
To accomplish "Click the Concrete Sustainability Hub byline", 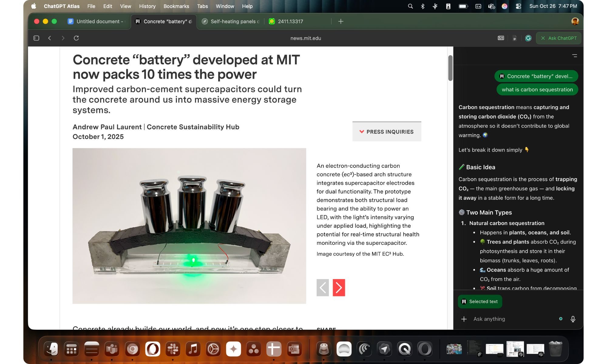I will 193,127.
